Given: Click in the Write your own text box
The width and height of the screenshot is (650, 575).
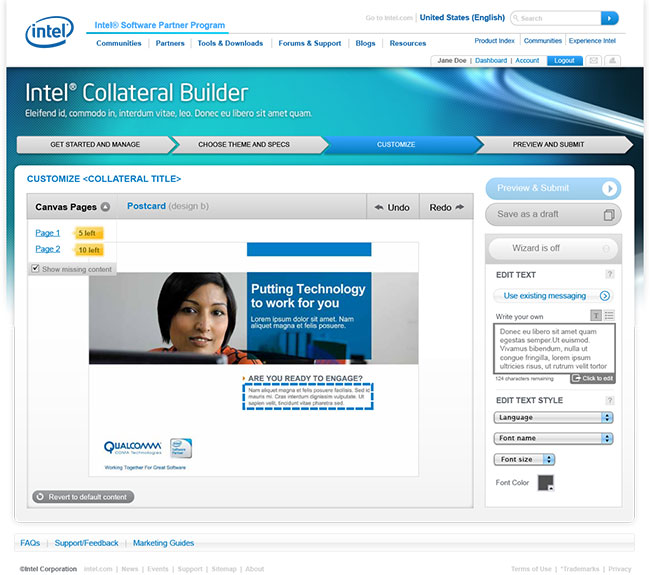Looking at the screenshot, I should coord(552,348).
